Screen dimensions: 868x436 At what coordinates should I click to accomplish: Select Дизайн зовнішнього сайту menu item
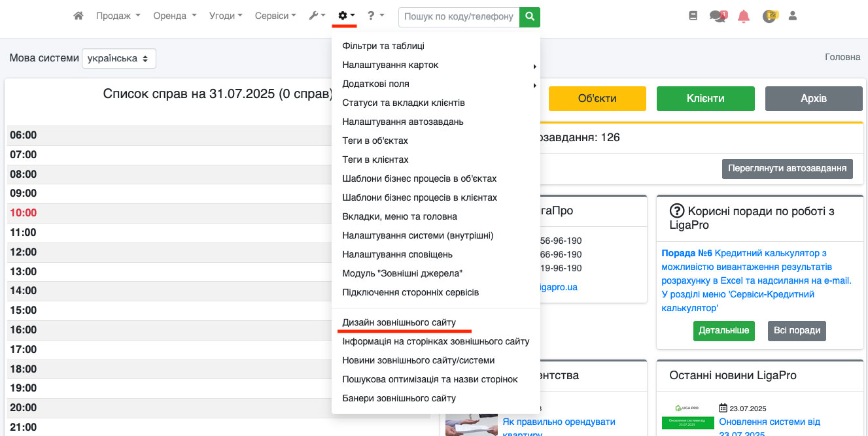tap(399, 323)
